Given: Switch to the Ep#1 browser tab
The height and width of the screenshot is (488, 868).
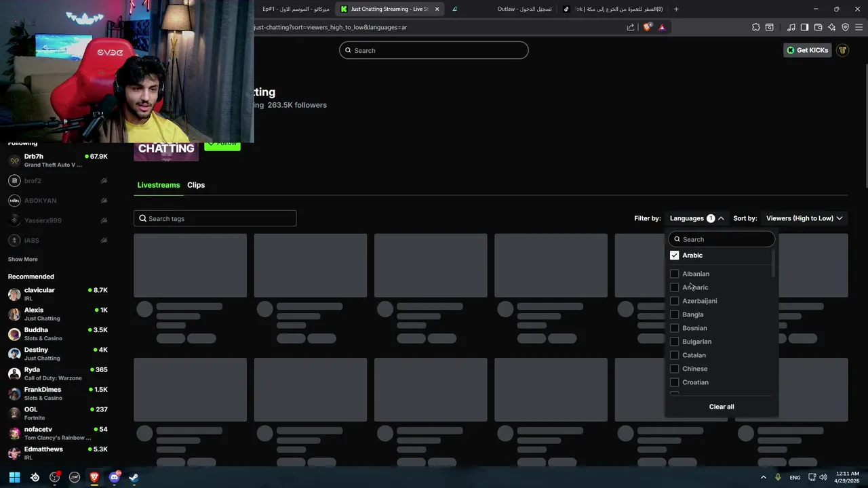Looking at the screenshot, I should click(x=296, y=9).
